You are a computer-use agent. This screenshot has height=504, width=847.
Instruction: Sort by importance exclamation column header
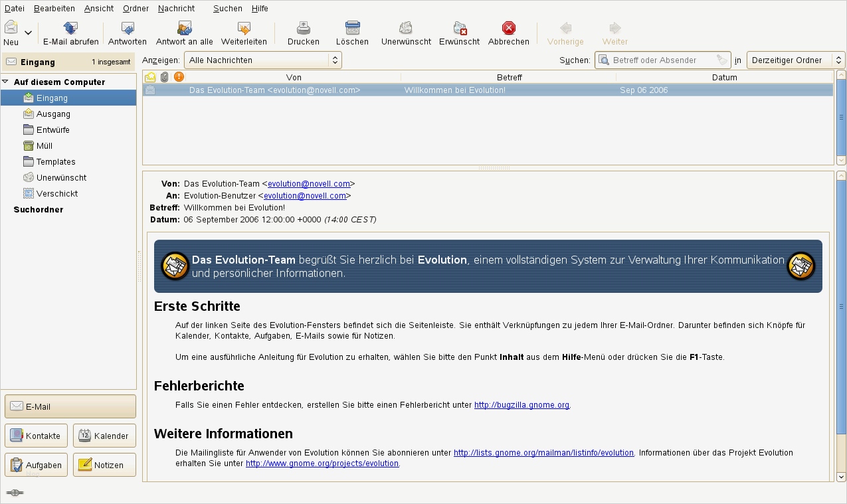[179, 77]
